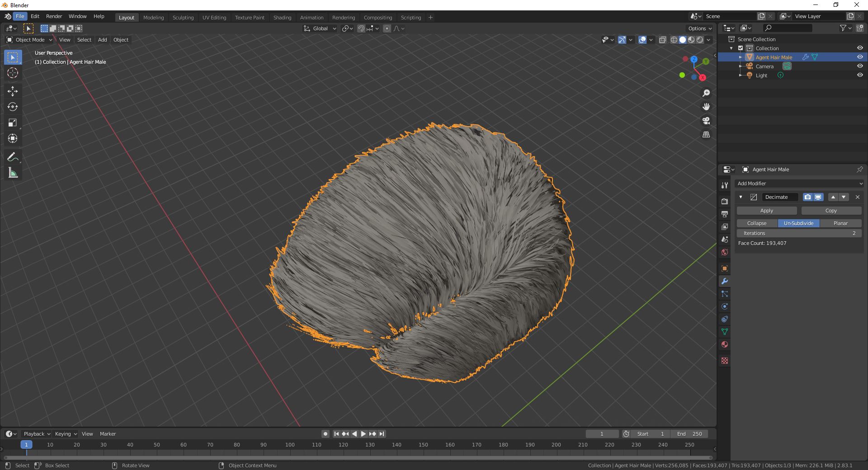868x470 pixels.
Task: Activate the Transform tool
Action: pos(13,138)
